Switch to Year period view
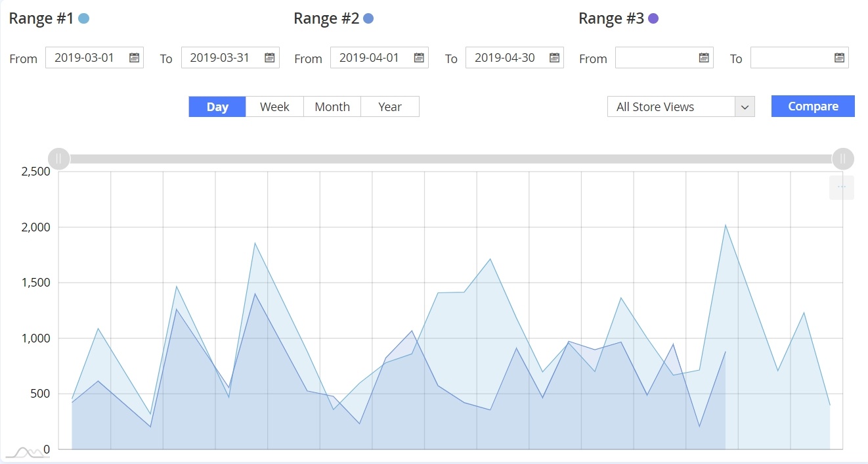Image resolution: width=868 pixels, height=464 pixels. [390, 107]
